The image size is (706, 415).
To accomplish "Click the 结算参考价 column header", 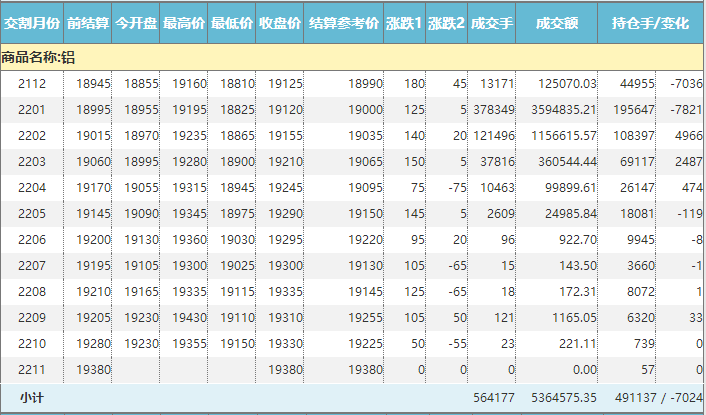I will (344, 22).
